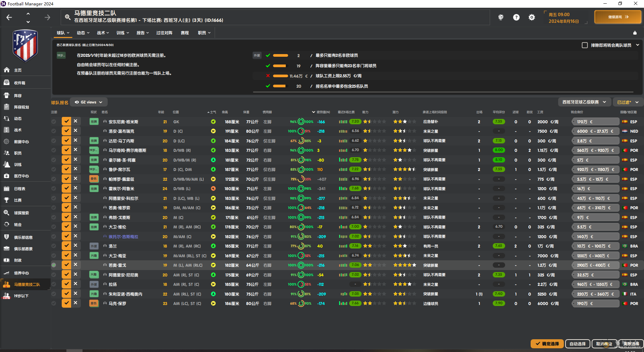Sort by the 位置 column header
The image size is (644, 352).
tap(176, 112)
